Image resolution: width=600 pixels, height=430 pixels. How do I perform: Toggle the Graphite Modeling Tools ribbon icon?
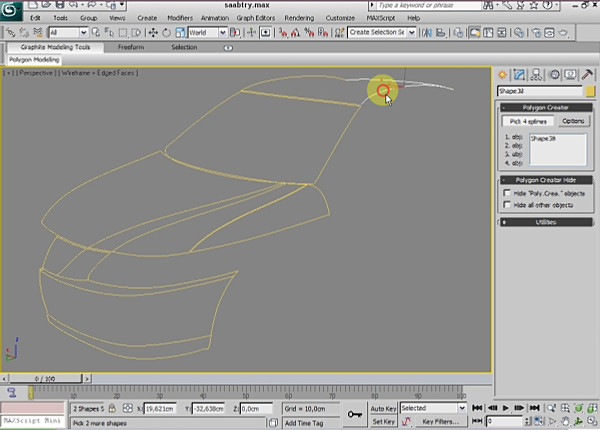475,33
